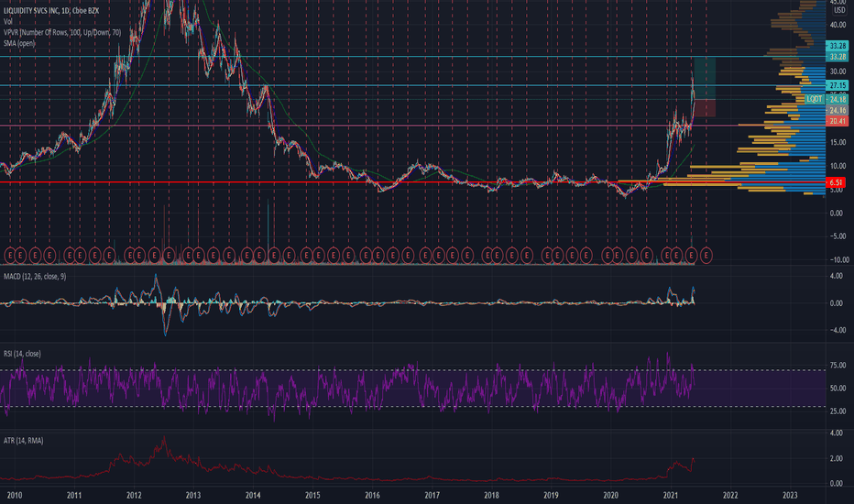Select the green profit zone of long position
The image size is (854, 504).
tap(705, 78)
